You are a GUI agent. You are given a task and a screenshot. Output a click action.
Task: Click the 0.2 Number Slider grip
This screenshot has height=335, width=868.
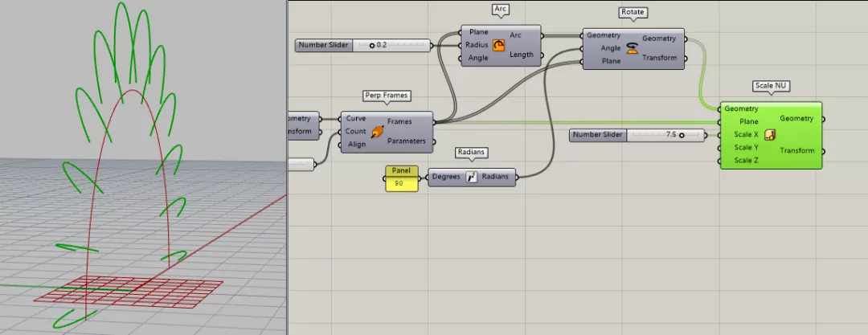pos(372,45)
